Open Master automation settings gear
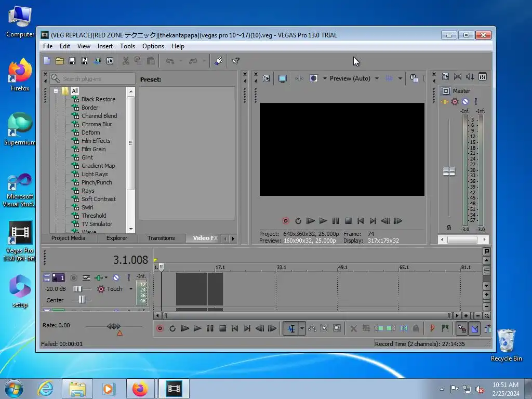The width and height of the screenshot is (532, 399). [x=455, y=101]
